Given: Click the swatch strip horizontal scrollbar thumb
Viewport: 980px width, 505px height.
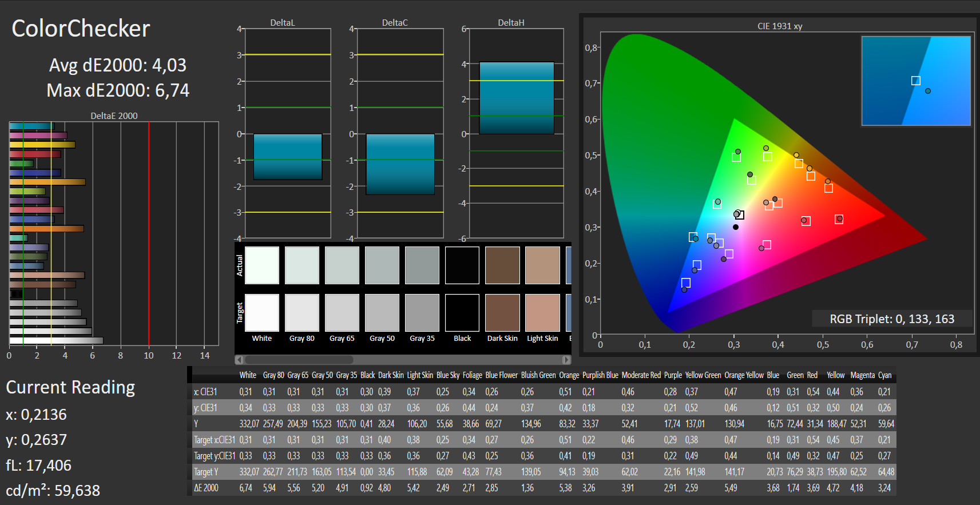Looking at the screenshot, I should [299, 360].
